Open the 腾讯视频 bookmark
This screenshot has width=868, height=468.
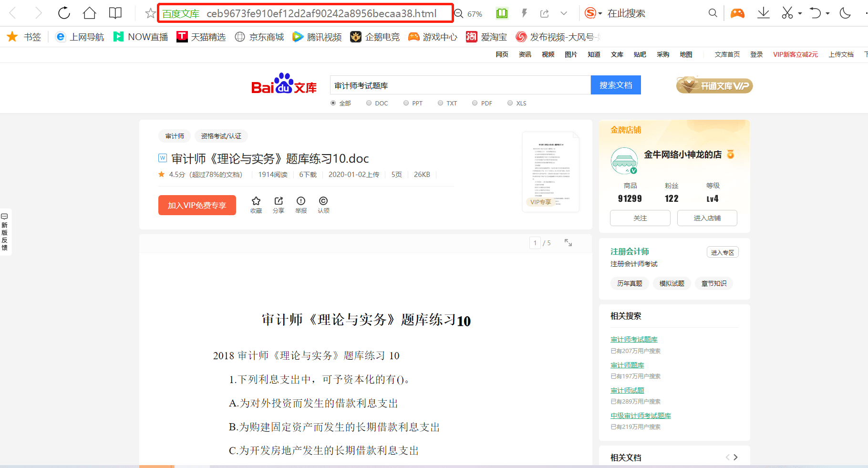pos(317,37)
